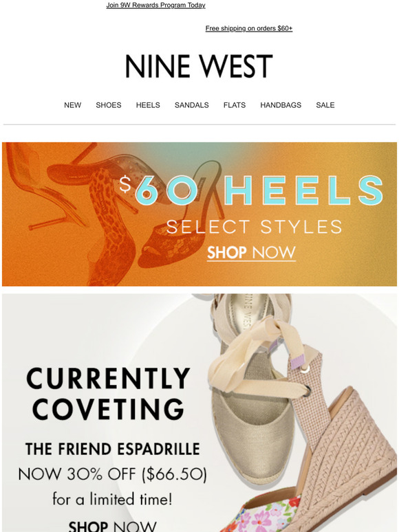Screen dimensions: 399x532
Task: Select SHOES in the navigation bar
Action: 109,105
